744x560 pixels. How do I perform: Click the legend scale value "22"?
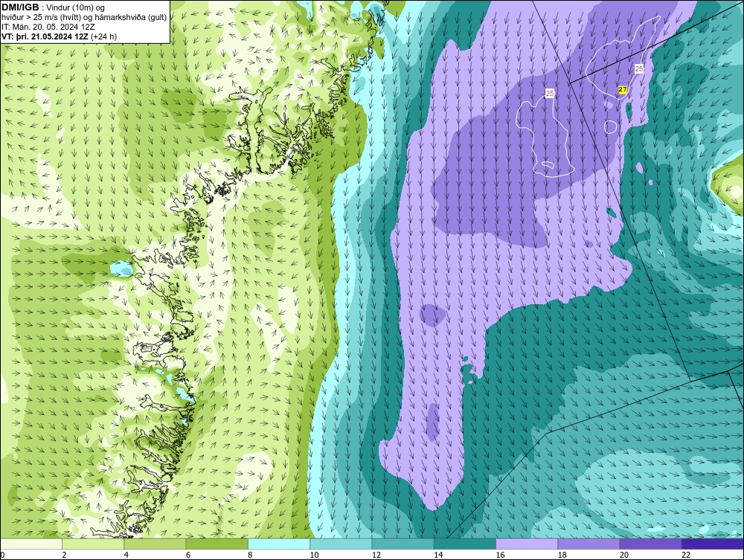click(x=686, y=555)
